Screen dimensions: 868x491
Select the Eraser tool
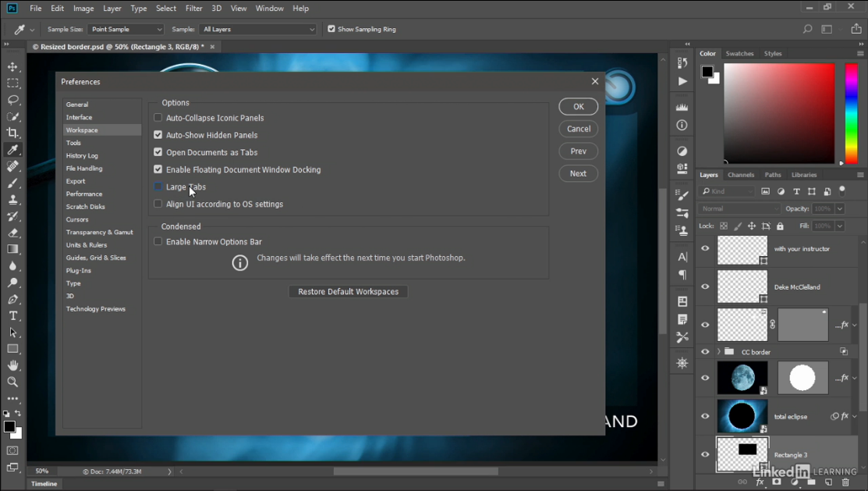[12, 233]
